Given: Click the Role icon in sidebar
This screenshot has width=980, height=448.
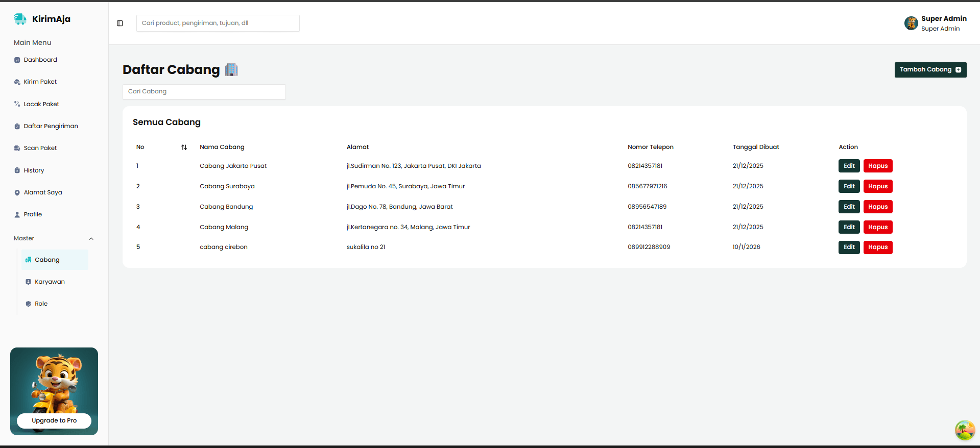Looking at the screenshot, I should (28, 304).
